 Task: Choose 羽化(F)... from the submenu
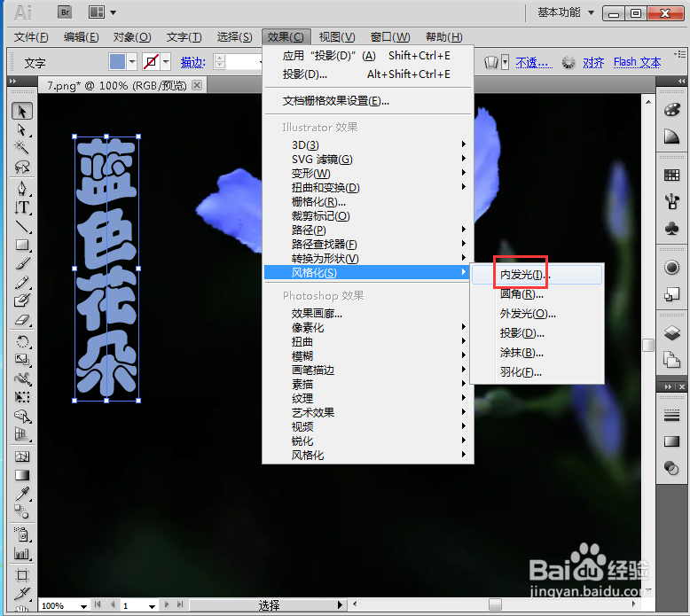(537, 372)
